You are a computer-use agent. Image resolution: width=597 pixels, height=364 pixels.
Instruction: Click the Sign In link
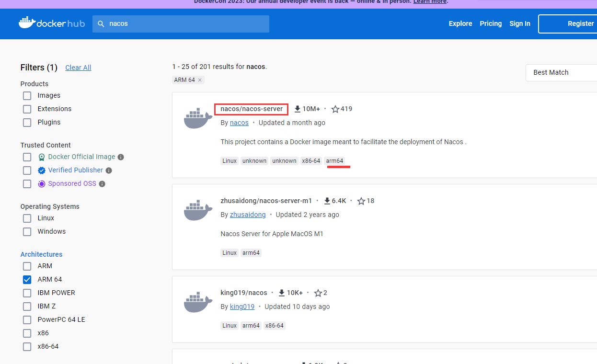[520, 23]
